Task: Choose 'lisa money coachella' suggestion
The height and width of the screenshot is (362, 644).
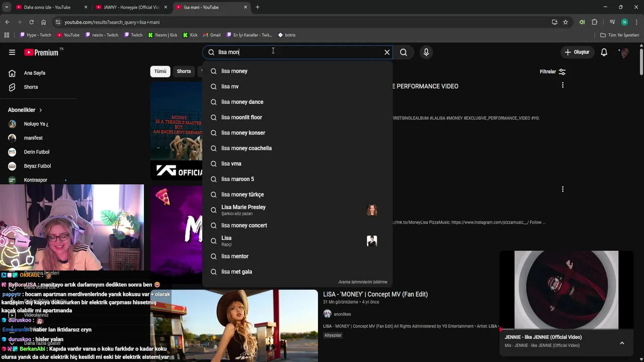Action: click(297, 148)
